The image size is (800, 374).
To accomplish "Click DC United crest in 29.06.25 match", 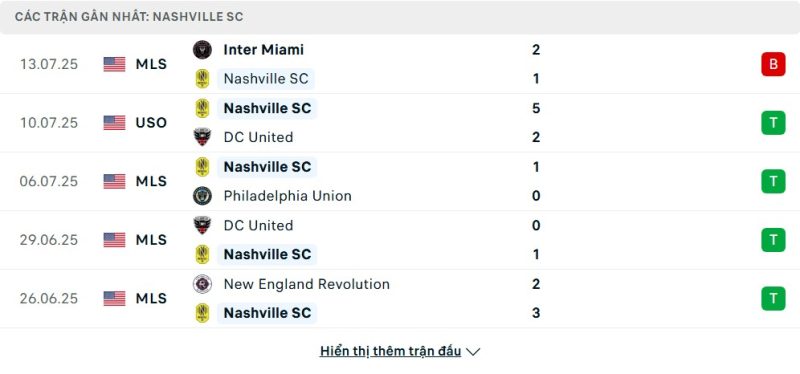I will [x=203, y=225].
